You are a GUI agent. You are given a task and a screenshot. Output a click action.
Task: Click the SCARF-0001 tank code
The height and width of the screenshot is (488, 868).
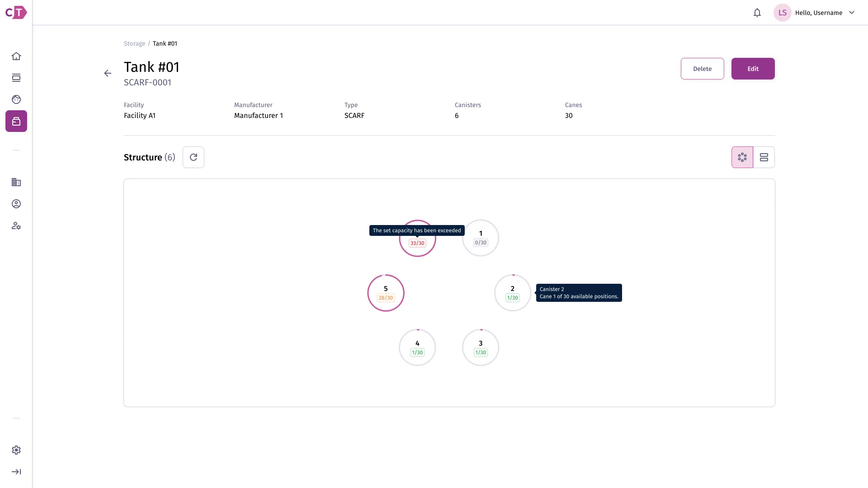pos(147,82)
